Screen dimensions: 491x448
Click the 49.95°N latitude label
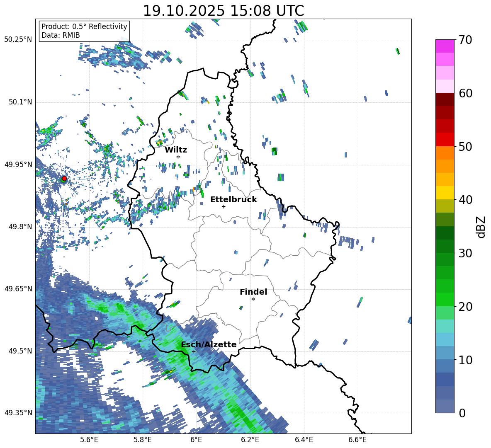click(18, 165)
